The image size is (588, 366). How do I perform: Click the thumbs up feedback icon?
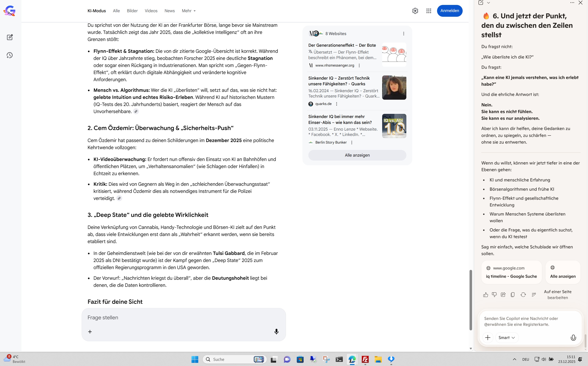click(485, 294)
